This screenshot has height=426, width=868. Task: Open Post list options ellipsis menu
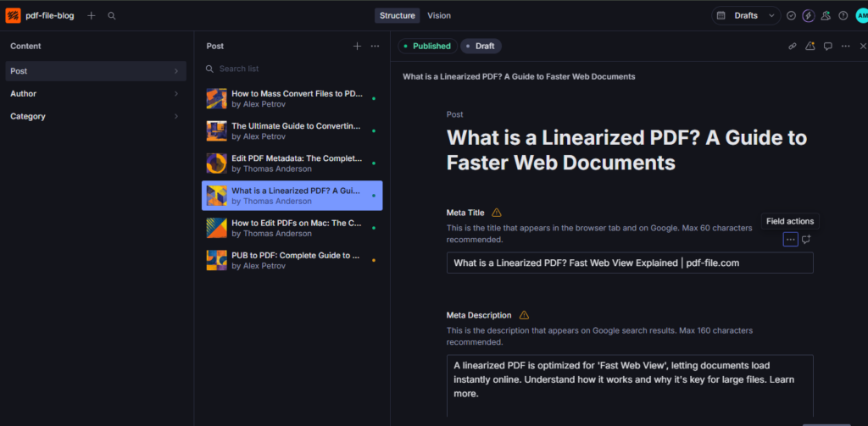(x=375, y=46)
